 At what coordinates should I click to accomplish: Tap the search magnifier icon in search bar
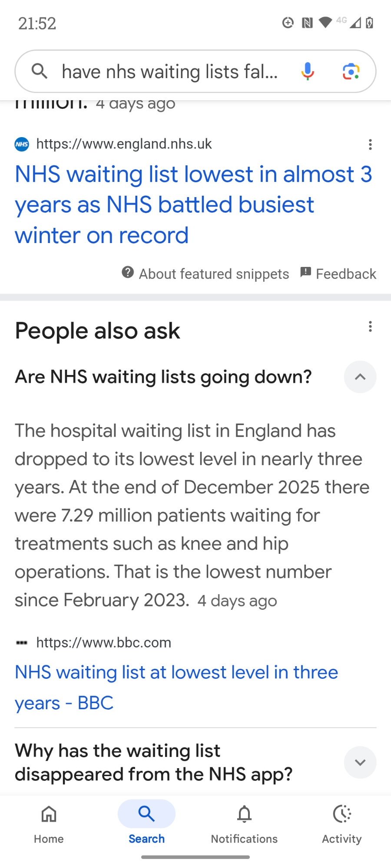40,71
